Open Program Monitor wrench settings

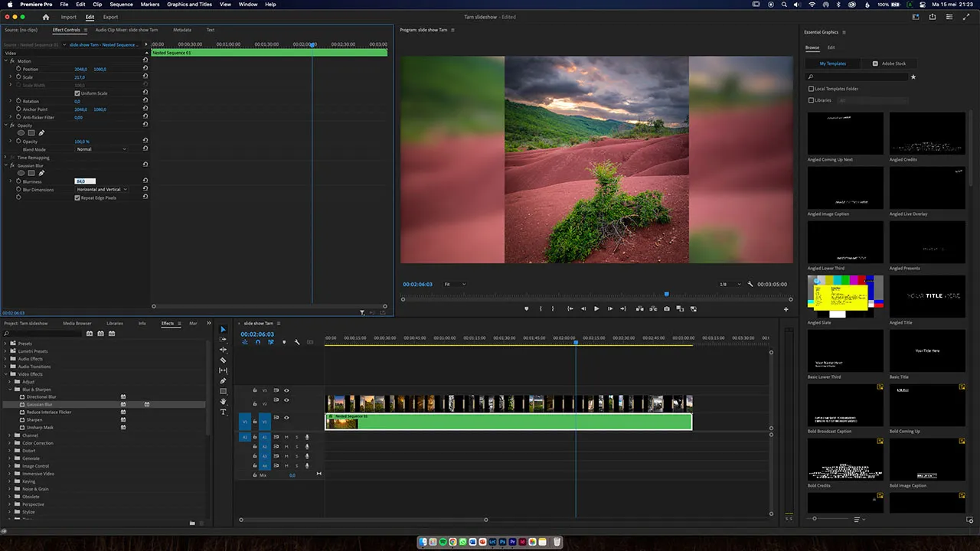[750, 284]
